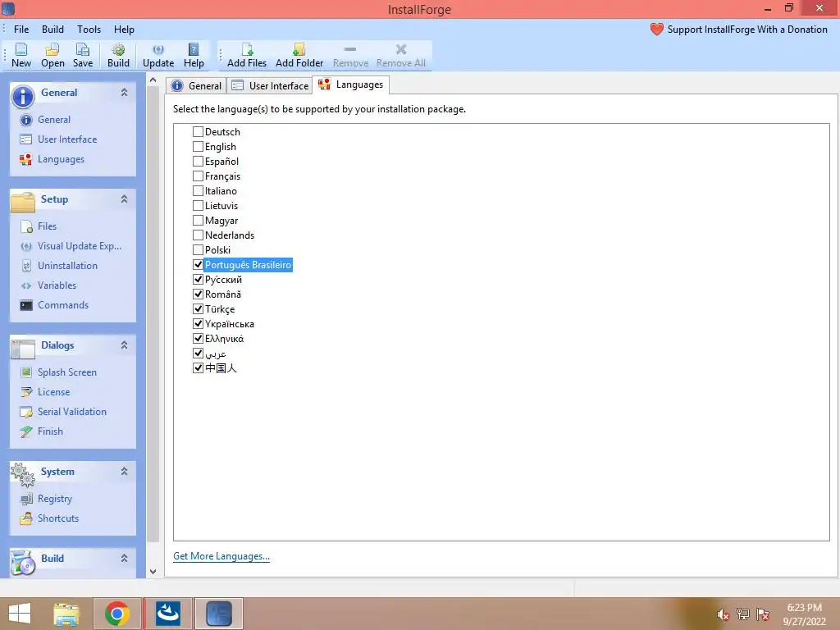The width and height of the screenshot is (840, 630).
Task: Check the Español language checkbox
Action: pyautogui.click(x=198, y=162)
